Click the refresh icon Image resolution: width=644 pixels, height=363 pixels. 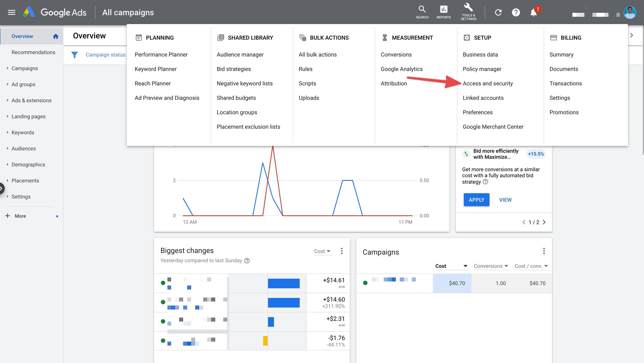(498, 13)
